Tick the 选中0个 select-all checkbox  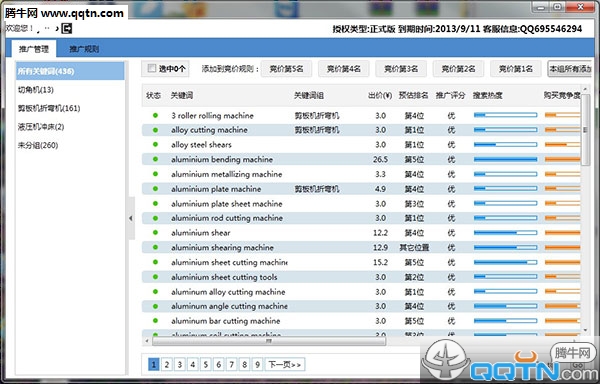click(x=152, y=68)
